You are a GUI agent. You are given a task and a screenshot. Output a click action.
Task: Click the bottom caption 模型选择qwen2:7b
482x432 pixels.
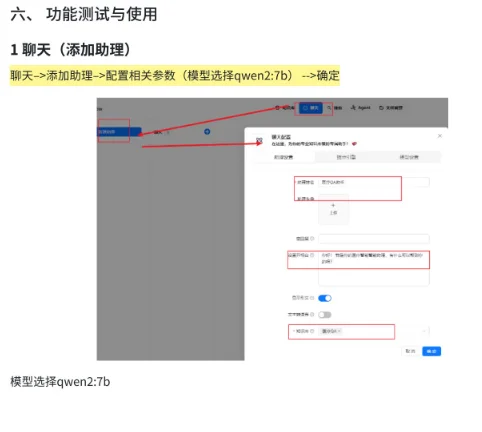60,381
